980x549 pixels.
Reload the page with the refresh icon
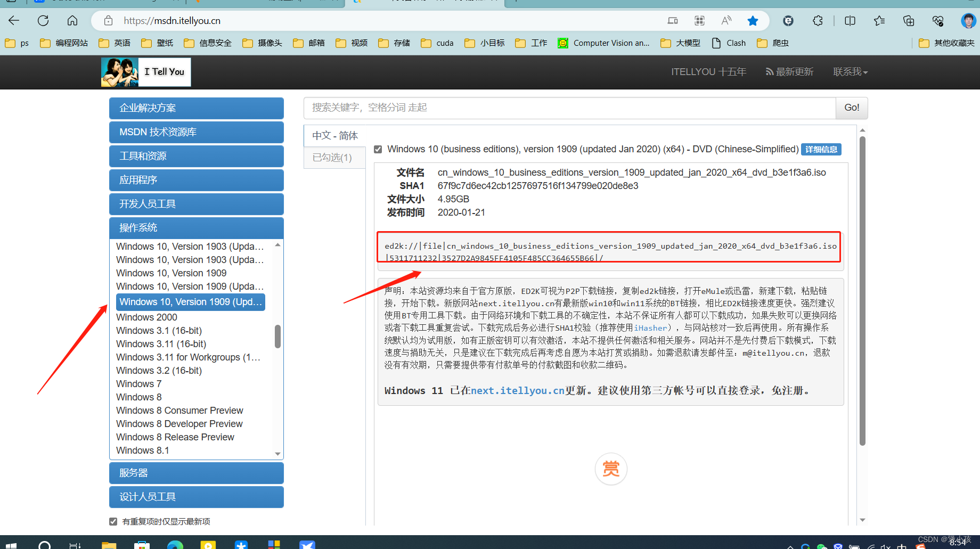click(43, 21)
